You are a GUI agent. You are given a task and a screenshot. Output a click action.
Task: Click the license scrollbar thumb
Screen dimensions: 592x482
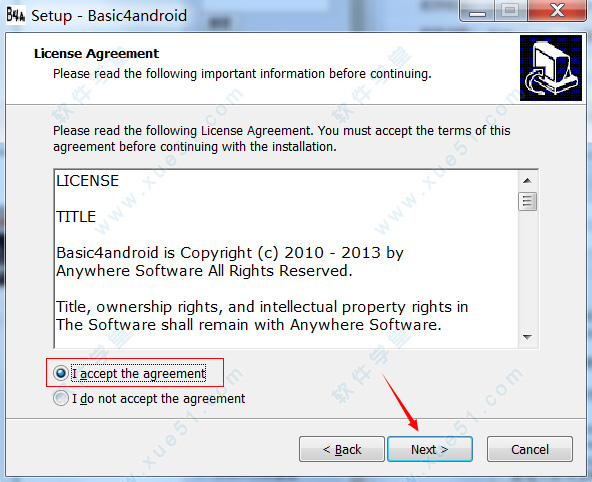[x=527, y=201]
